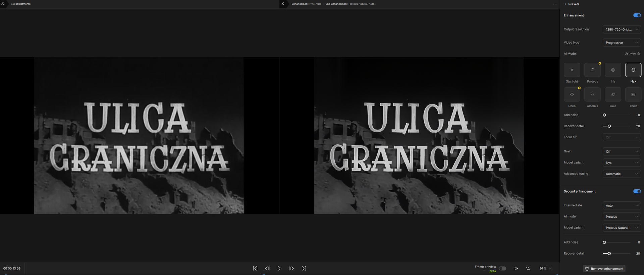
Task: Open the crop tool icon
Action: click(x=528, y=269)
